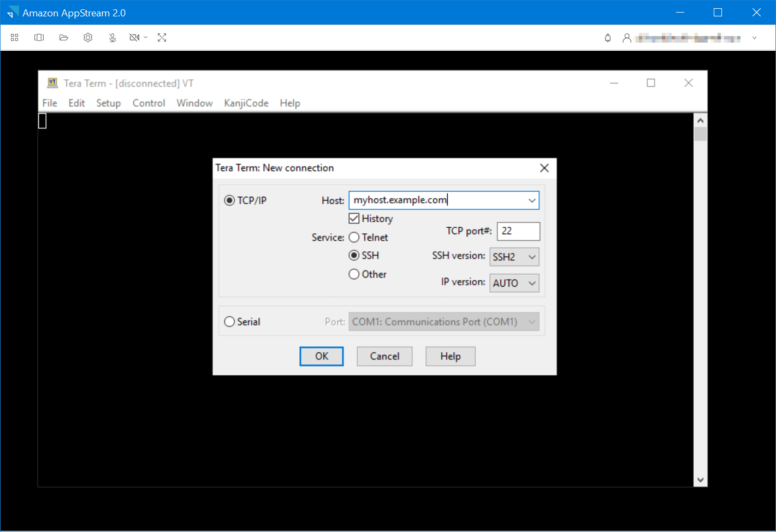Open the Setup menu in Tera Term
Image resolution: width=776 pixels, height=532 pixels.
tap(109, 103)
